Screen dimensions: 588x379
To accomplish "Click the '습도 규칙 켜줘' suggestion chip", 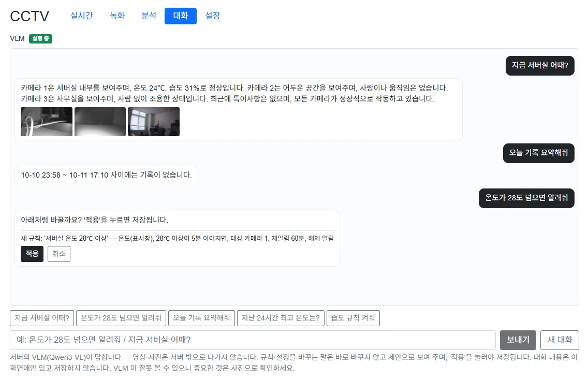I will pyautogui.click(x=353, y=318).
